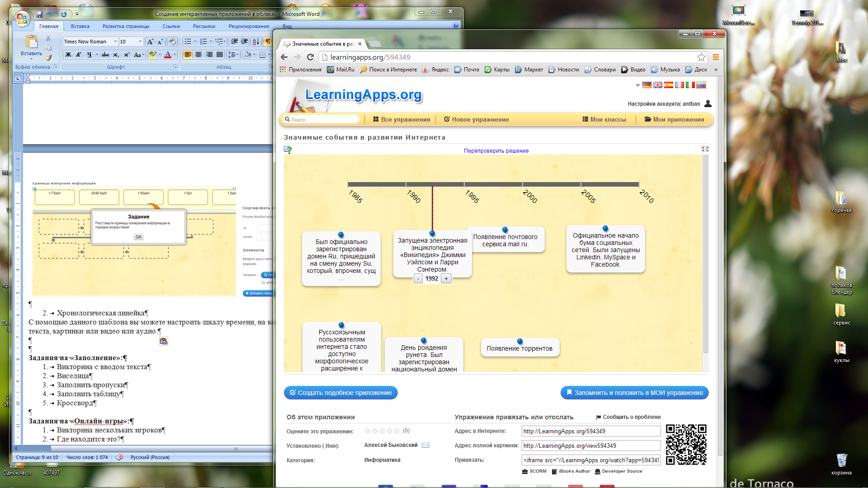Clear formatting with the eraser icon
Viewport: 868px width, 488px height.
(x=172, y=42)
